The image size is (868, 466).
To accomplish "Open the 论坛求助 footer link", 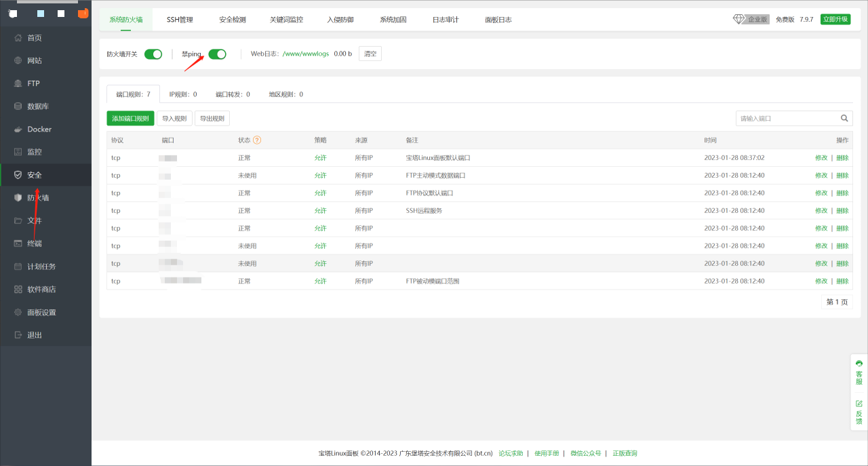I will pyautogui.click(x=511, y=453).
